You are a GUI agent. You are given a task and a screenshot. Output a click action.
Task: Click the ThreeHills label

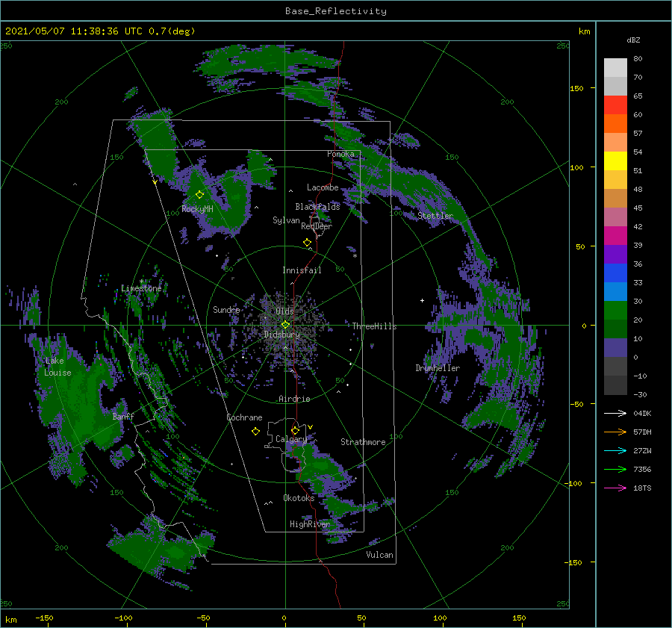tap(375, 326)
